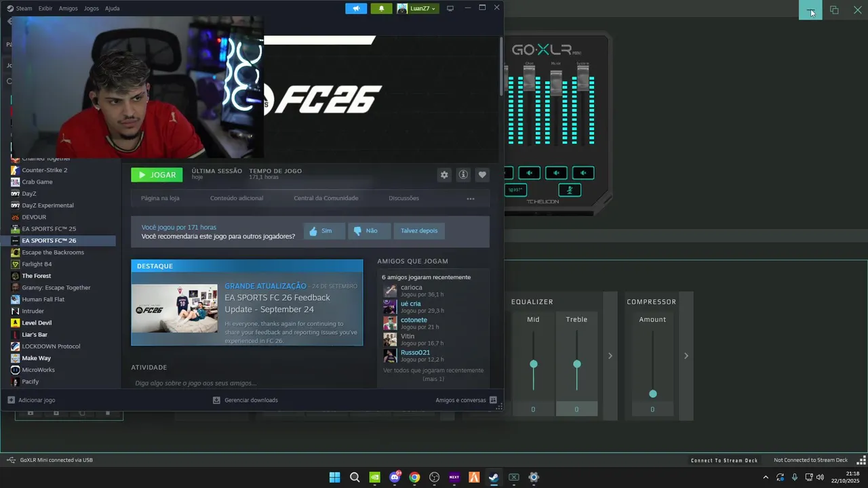This screenshot has height=488, width=868.
Task: Mute the System channel on GoXLR
Action: [583, 173]
